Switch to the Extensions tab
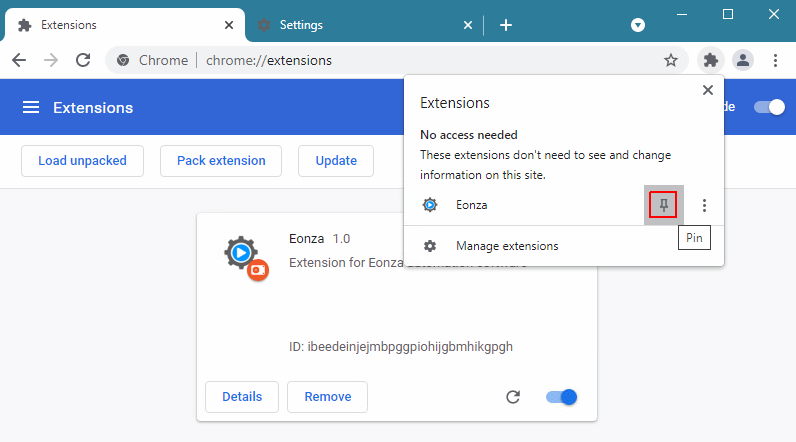 (x=124, y=25)
